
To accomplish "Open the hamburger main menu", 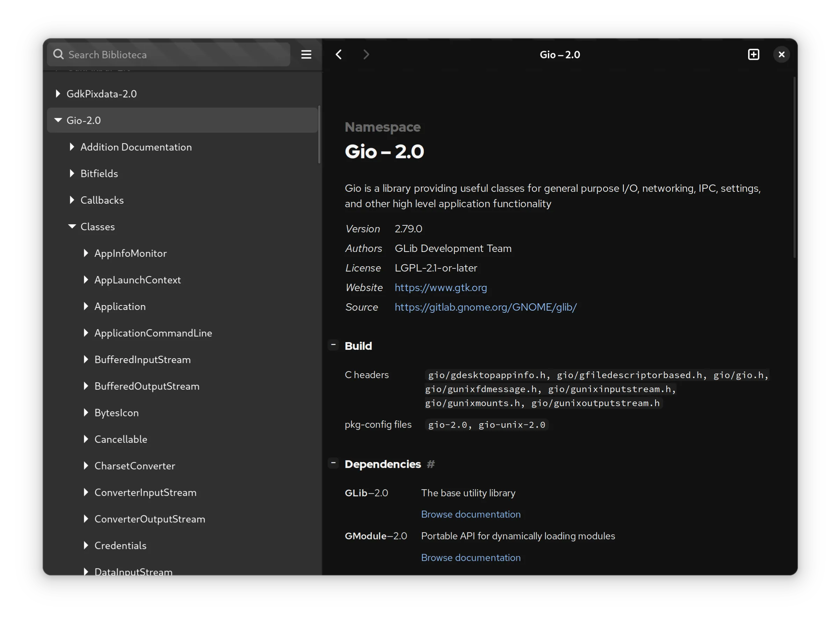I will 306,55.
